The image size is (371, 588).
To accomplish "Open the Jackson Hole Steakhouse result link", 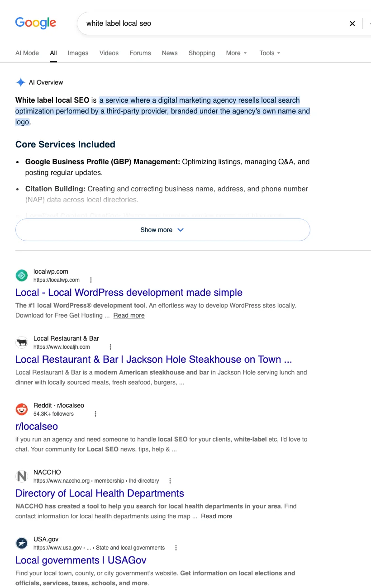I will (x=154, y=359).
